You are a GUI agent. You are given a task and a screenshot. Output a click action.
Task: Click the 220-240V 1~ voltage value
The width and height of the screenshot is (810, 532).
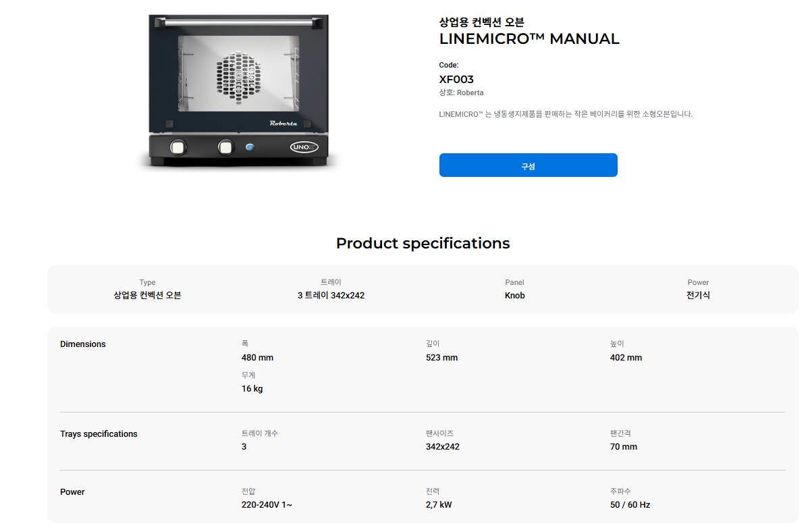(x=267, y=505)
